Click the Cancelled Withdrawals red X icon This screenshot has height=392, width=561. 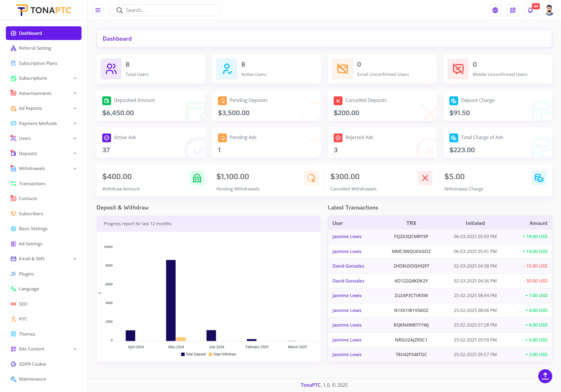tap(425, 178)
